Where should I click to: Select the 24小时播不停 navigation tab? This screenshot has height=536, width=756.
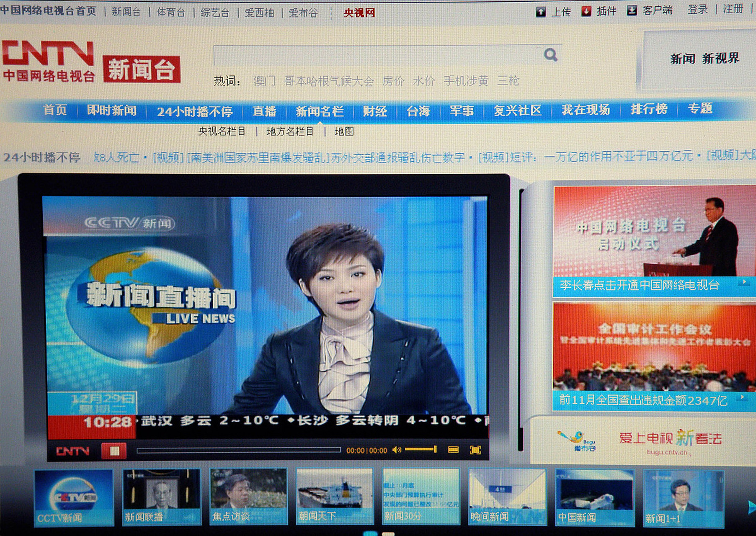click(x=195, y=111)
